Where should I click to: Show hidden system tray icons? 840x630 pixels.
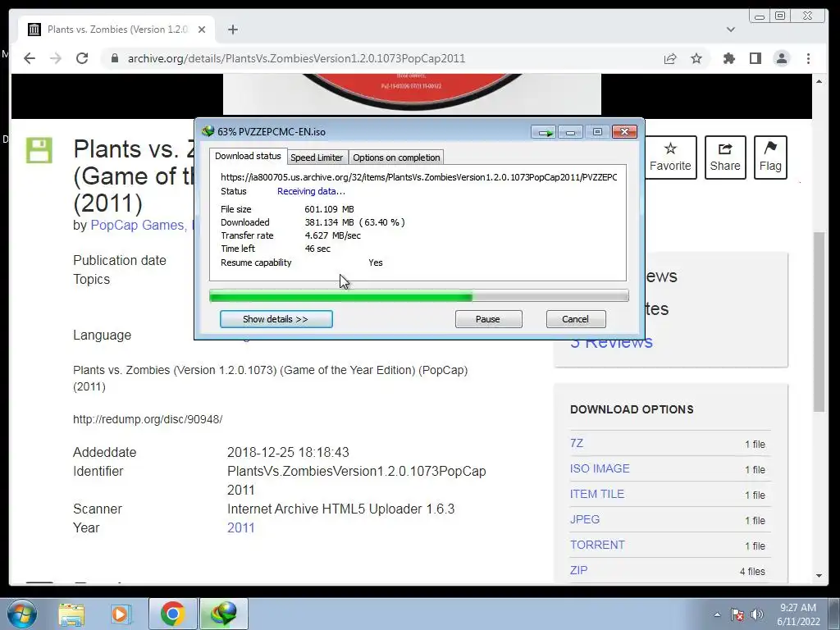pos(717,614)
